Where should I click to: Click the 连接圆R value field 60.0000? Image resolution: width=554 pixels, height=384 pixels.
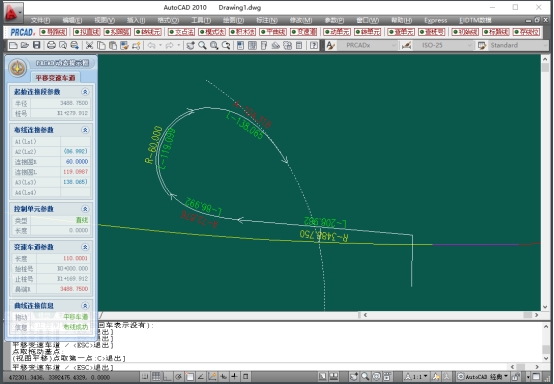coord(76,161)
